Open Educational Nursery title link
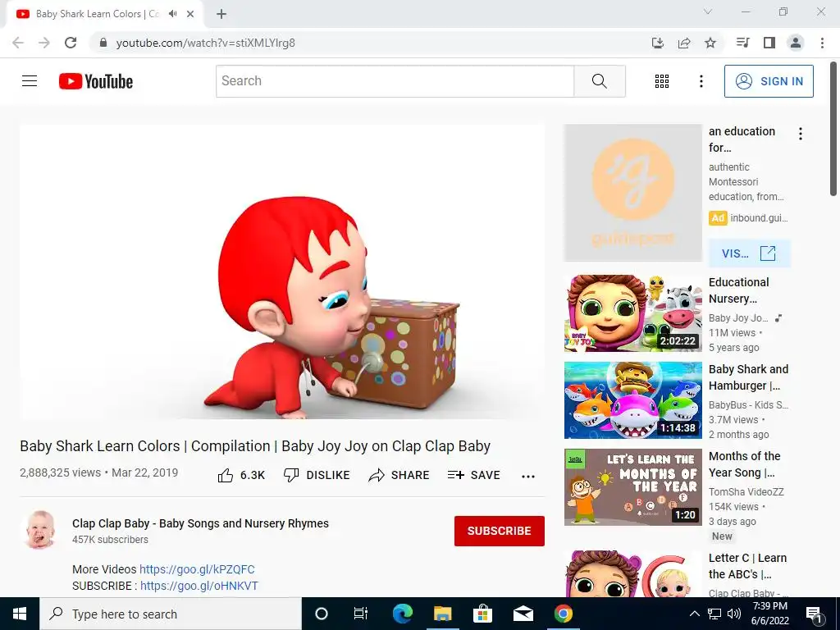This screenshot has height=630, width=840. (x=738, y=290)
